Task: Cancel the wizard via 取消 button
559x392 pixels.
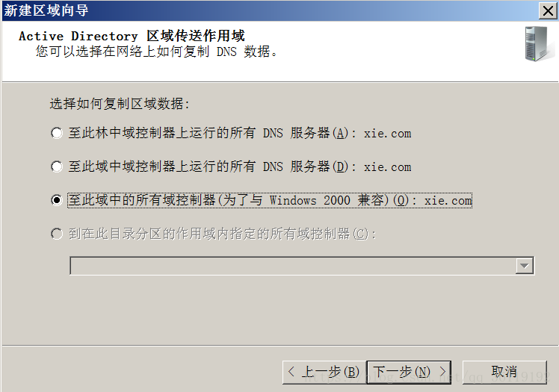Action: (504, 372)
